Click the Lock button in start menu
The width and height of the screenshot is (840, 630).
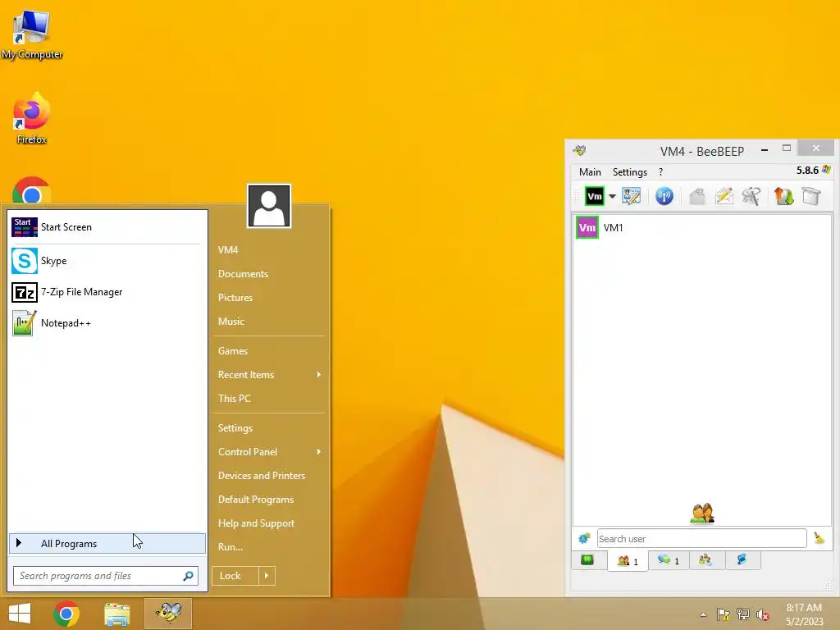click(235, 576)
